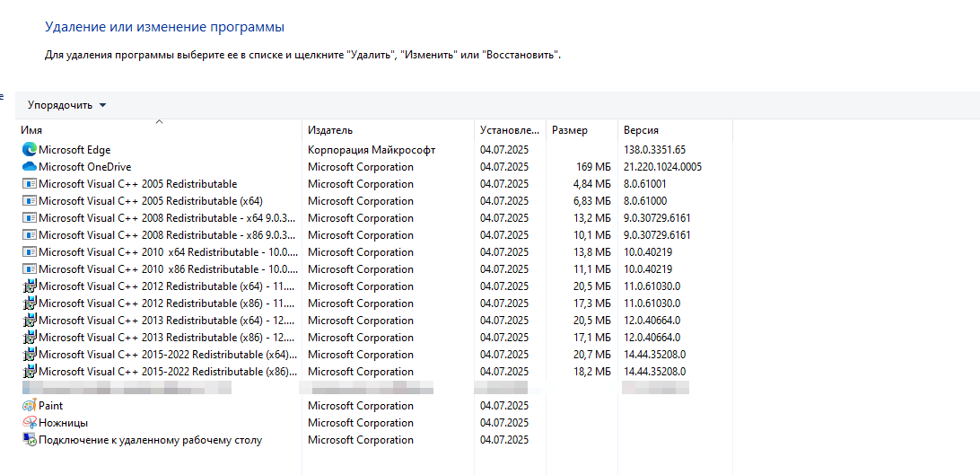Screen dimensions: 980x475
Task: Select Visual C++ 2015-2022 Redistributable (x64) name
Action: click(x=168, y=355)
